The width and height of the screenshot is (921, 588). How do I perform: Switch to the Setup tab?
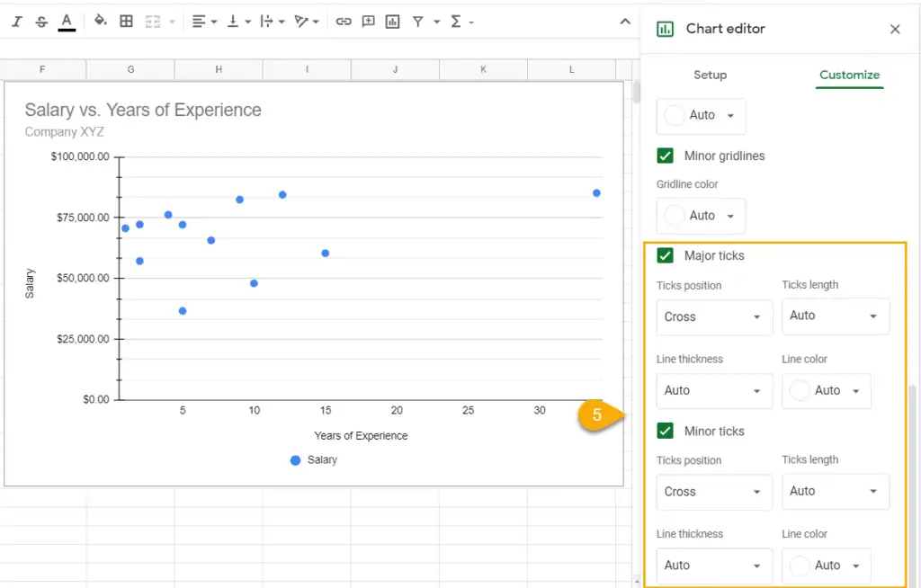coord(711,76)
